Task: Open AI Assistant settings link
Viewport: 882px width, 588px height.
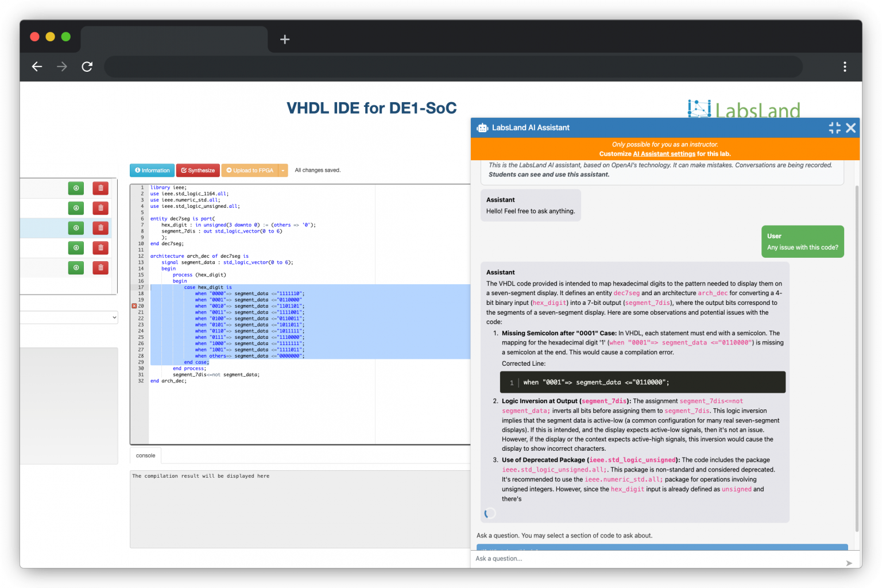Action: point(664,154)
